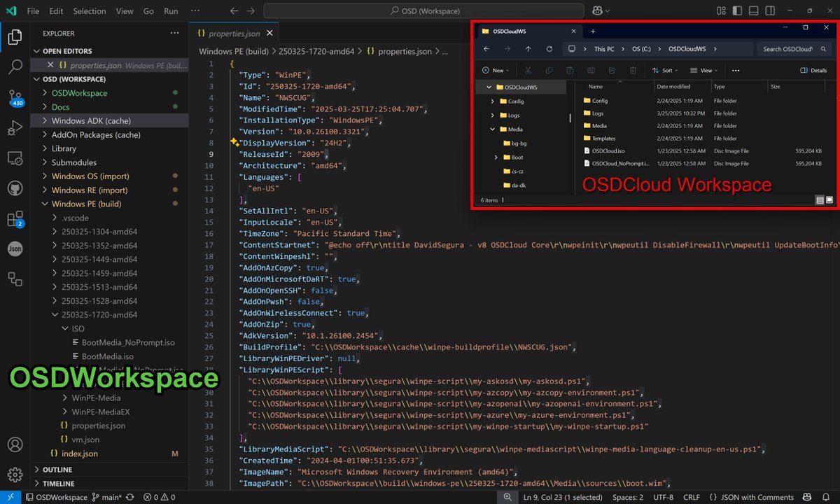Open the Extensions view with badge 2
Image resolution: width=840 pixels, height=504 pixels.
(15, 219)
